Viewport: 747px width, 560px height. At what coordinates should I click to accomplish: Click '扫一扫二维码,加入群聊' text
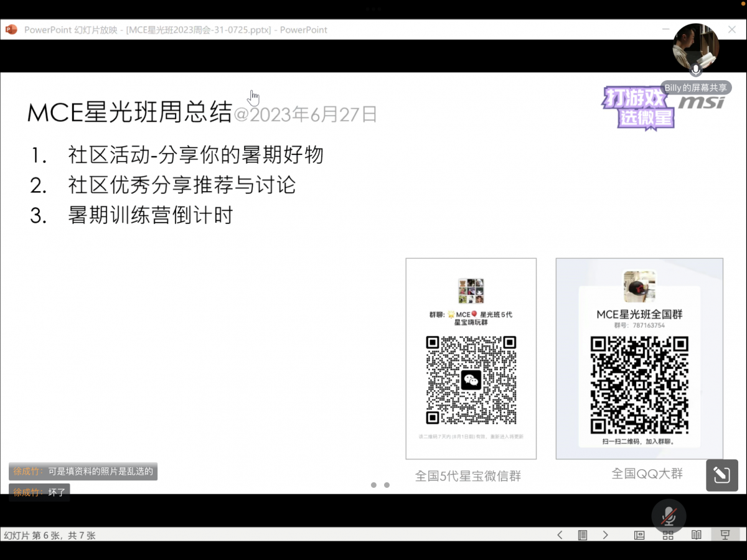point(639,442)
